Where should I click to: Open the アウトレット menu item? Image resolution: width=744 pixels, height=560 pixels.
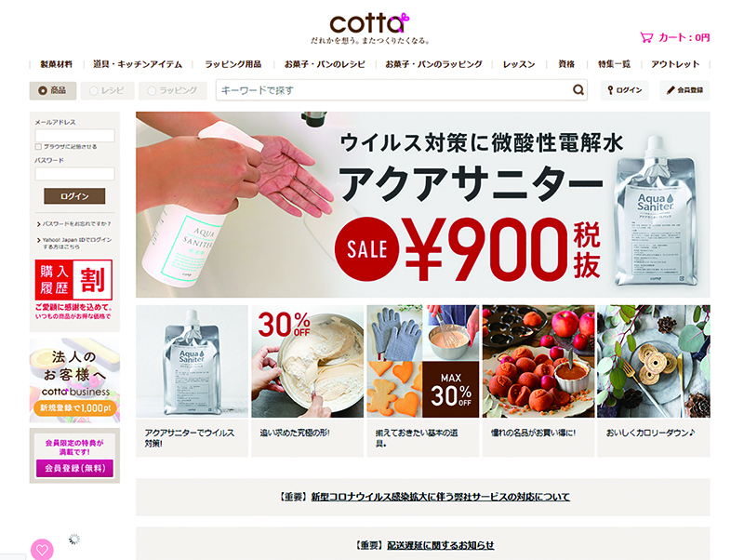675,64
